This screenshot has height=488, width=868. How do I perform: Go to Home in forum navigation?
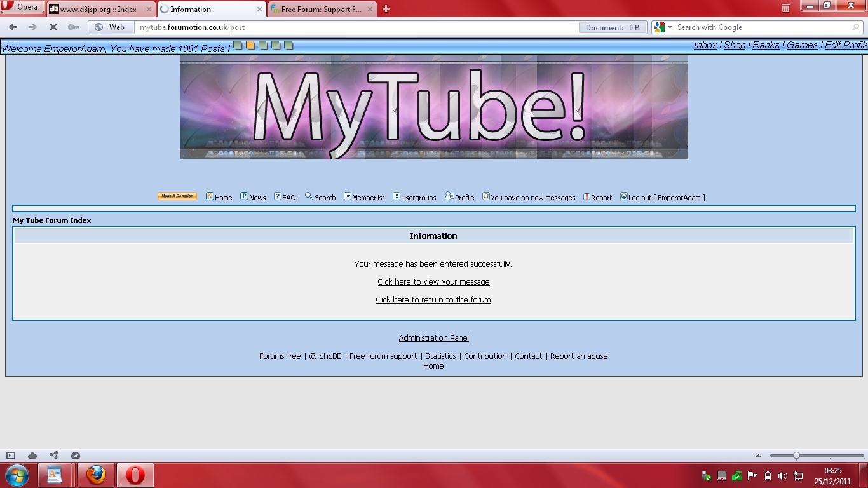pyautogui.click(x=223, y=198)
